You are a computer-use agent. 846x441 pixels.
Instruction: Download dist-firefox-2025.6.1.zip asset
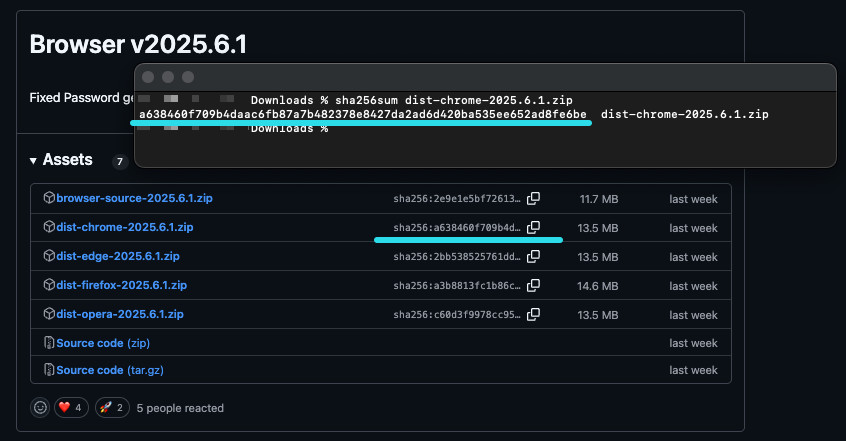(x=122, y=286)
